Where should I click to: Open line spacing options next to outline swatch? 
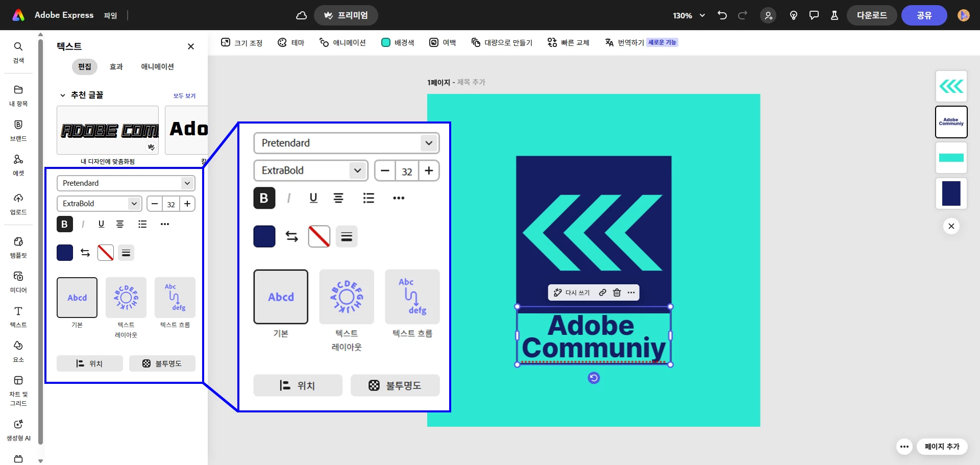126,253
